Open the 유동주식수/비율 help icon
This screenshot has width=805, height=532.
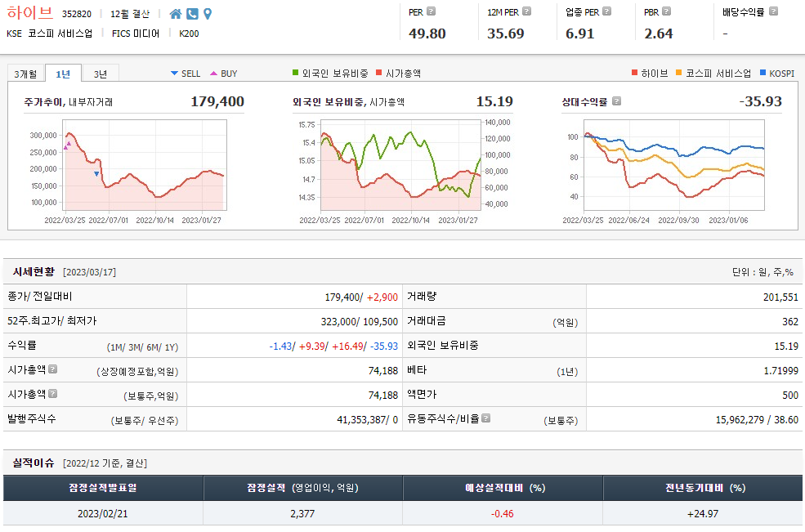[x=485, y=418]
